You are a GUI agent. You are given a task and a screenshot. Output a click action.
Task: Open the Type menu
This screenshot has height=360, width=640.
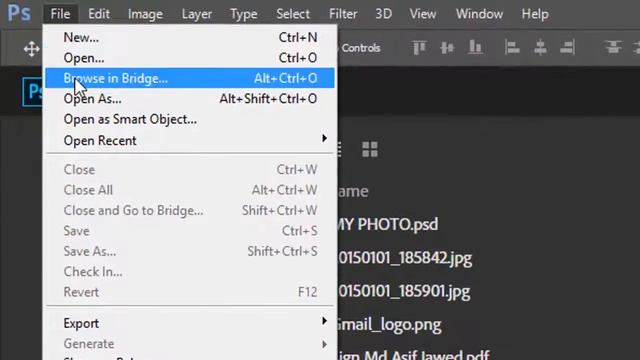pos(244,14)
